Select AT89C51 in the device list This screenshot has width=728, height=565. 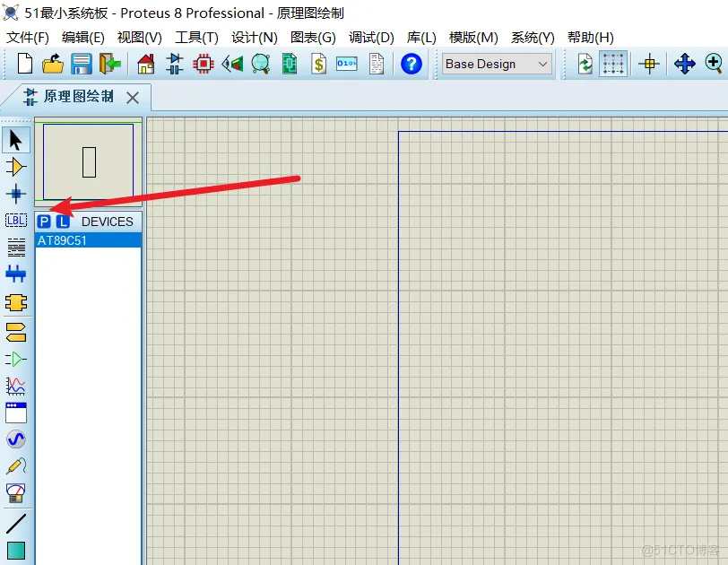click(x=88, y=240)
